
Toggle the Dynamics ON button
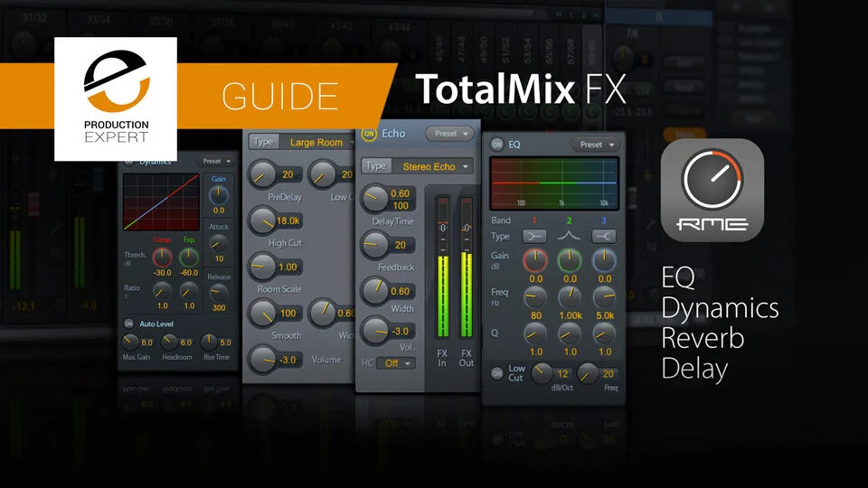point(128,162)
